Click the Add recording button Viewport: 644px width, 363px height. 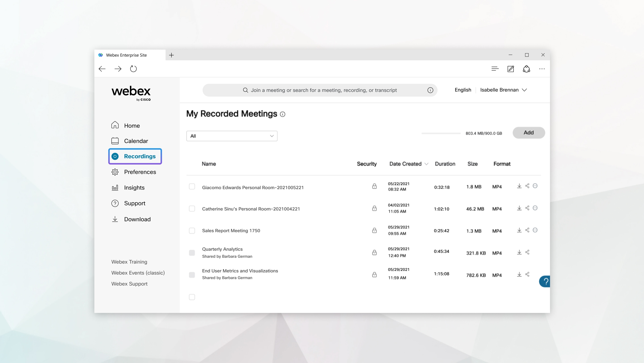pyautogui.click(x=528, y=133)
